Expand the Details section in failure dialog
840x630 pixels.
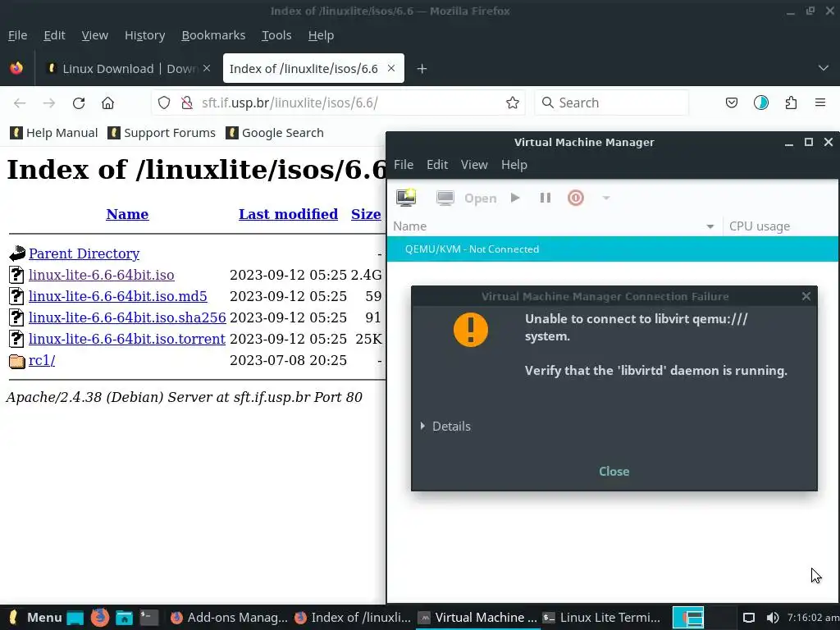point(445,427)
